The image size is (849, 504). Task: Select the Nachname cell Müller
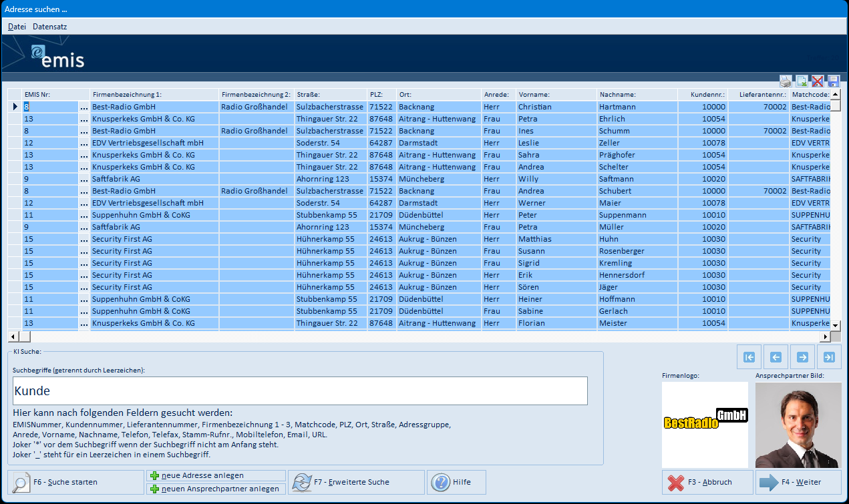click(637, 227)
